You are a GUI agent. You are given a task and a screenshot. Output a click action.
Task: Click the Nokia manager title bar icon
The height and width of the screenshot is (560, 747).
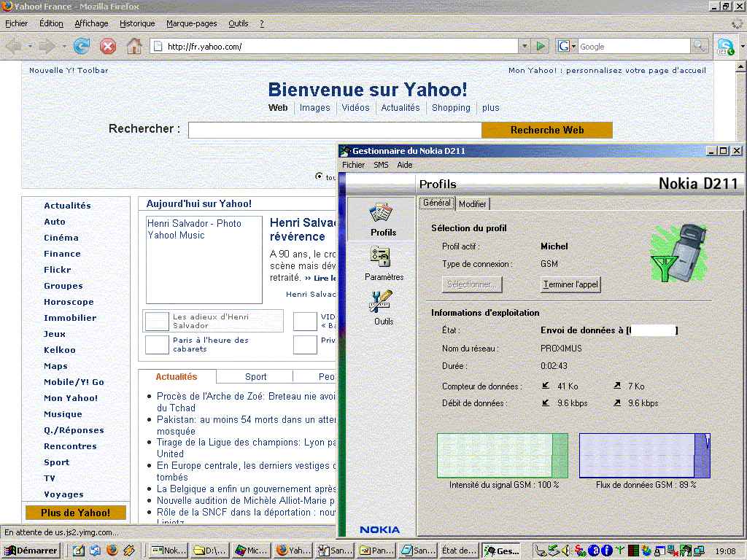(344, 151)
